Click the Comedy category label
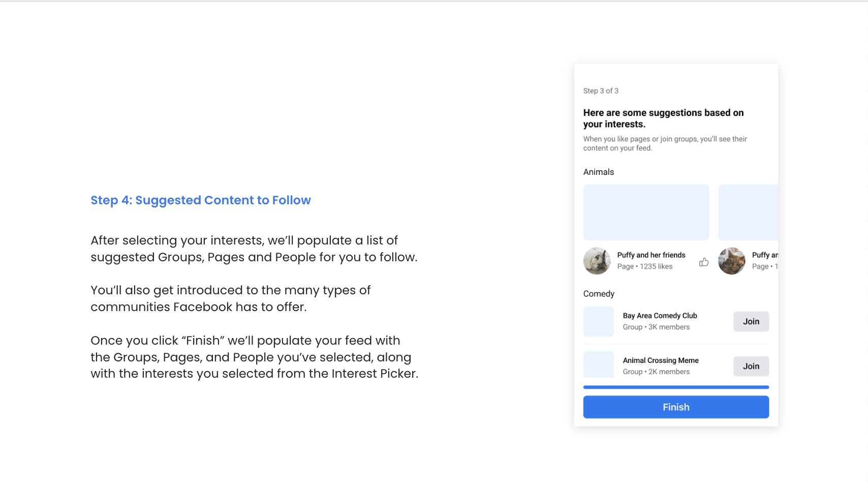The image size is (868, 490). (599, 294)
